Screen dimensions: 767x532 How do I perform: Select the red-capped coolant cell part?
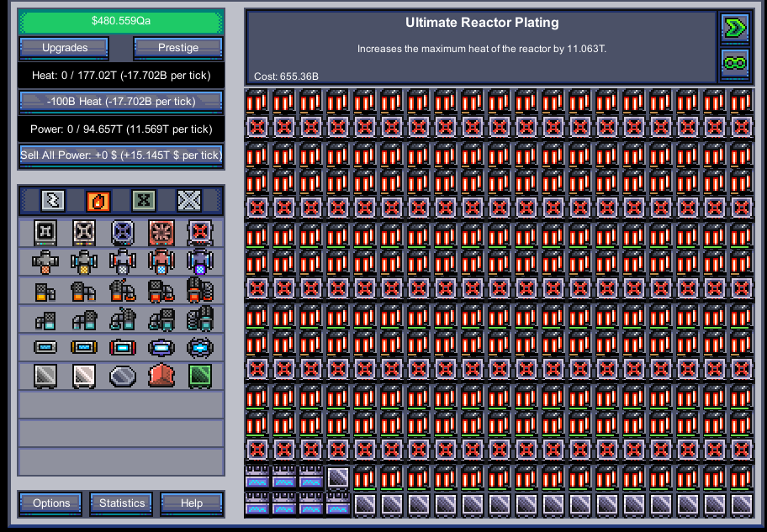pyautogui.click(x=122, y=348)
